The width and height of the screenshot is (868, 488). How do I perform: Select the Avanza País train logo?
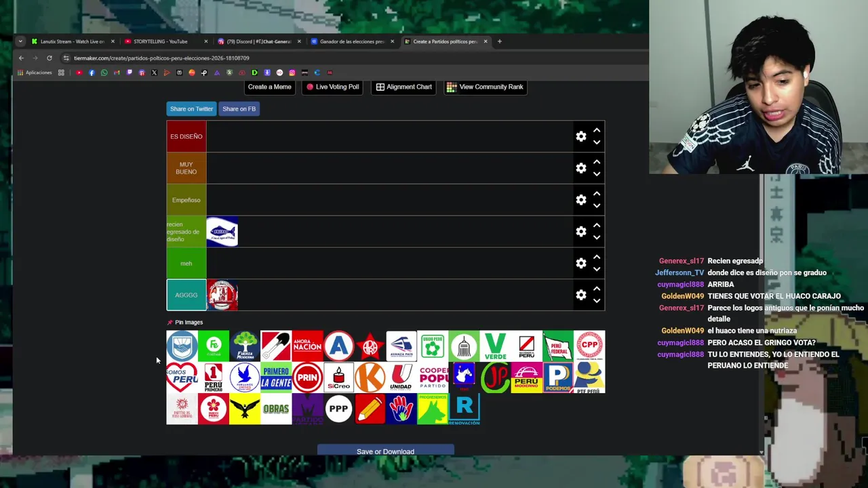(401, 346)
